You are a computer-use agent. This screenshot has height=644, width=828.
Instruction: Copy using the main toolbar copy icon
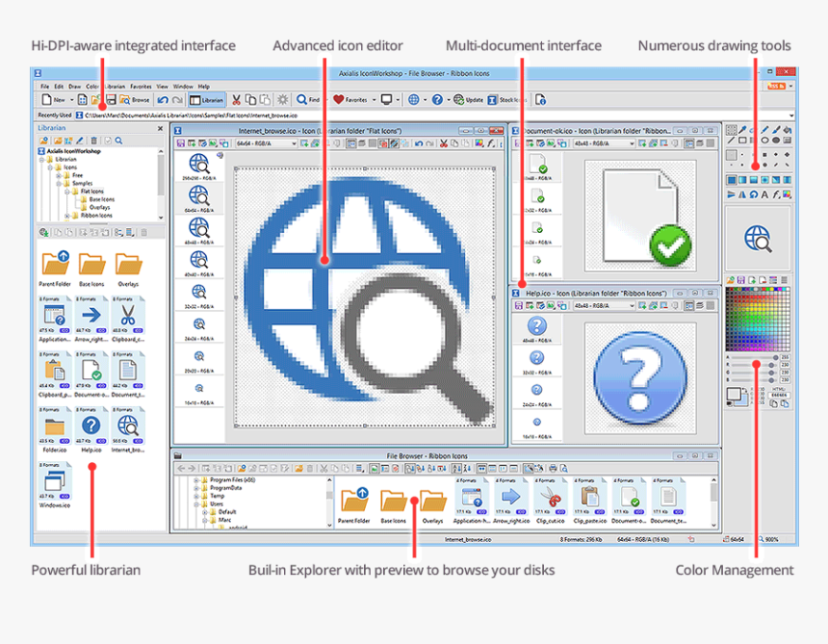[251, 99]
